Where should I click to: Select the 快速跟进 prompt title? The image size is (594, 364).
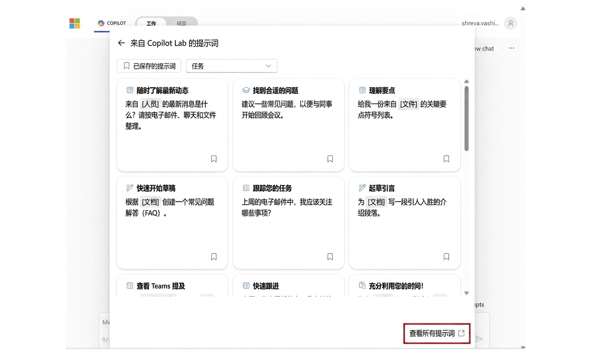(x=266, y=286)
